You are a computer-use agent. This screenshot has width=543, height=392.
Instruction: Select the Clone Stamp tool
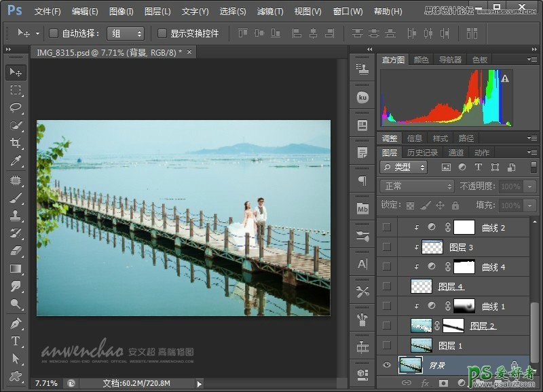pyautogui.click(x=16, y=216)
